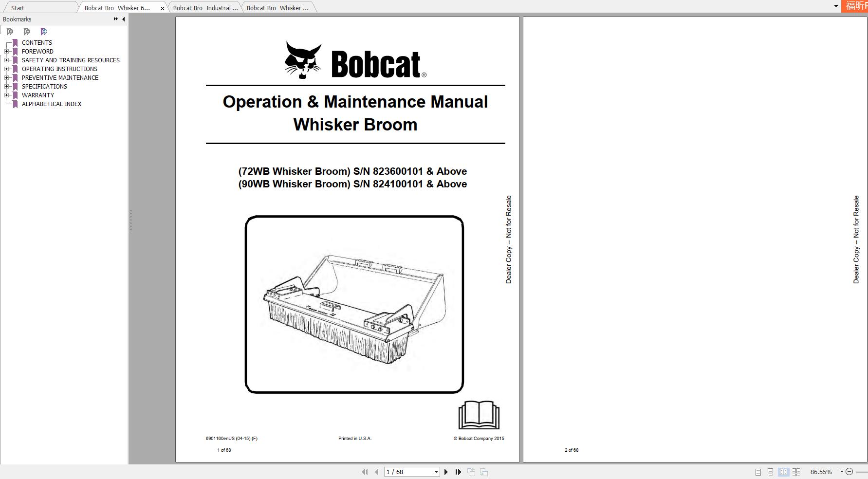Click the next view icon
The image size is (868, 479).
click(x=483, y=472)
